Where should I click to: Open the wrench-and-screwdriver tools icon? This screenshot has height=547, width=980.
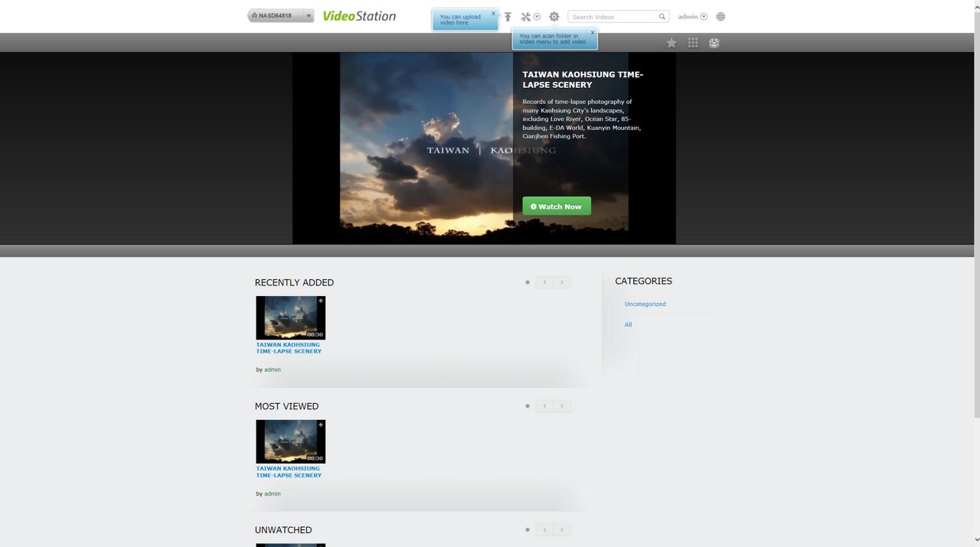coord(526,17)
